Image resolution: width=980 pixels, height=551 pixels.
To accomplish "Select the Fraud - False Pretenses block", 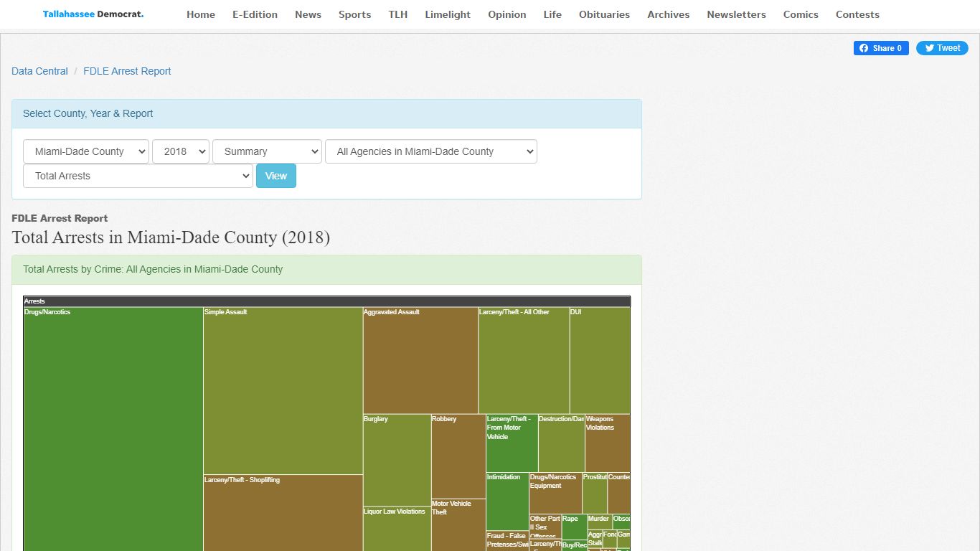I will coord(507,541).
